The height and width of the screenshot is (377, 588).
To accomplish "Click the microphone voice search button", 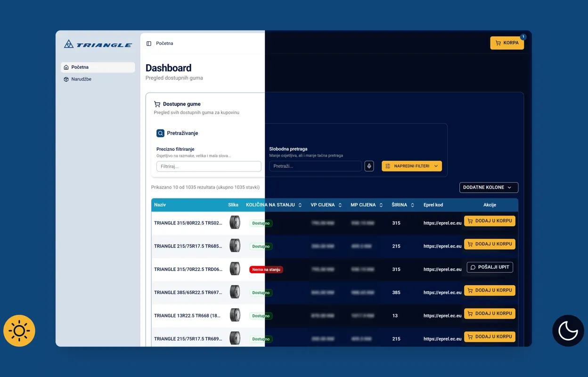I will pyautogui.click(x=369, y=166).
